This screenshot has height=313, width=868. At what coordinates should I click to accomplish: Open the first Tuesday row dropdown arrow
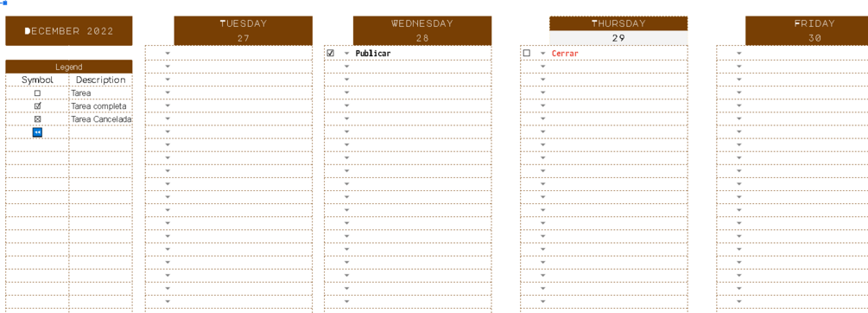coord(168,54)
